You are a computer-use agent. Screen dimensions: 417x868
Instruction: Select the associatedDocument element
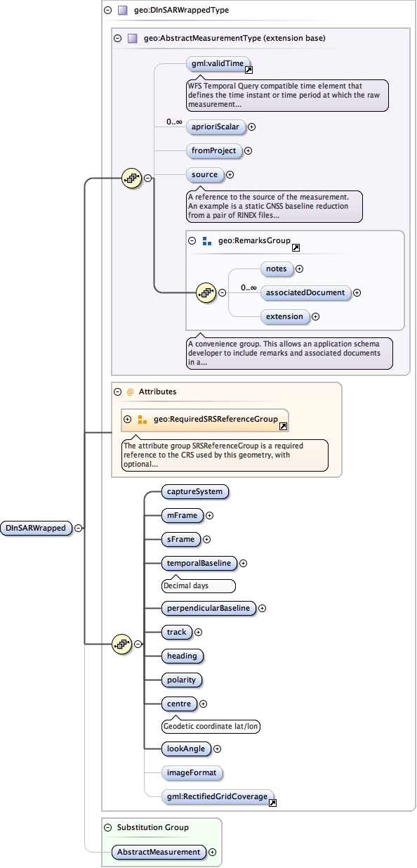[305, 292]
